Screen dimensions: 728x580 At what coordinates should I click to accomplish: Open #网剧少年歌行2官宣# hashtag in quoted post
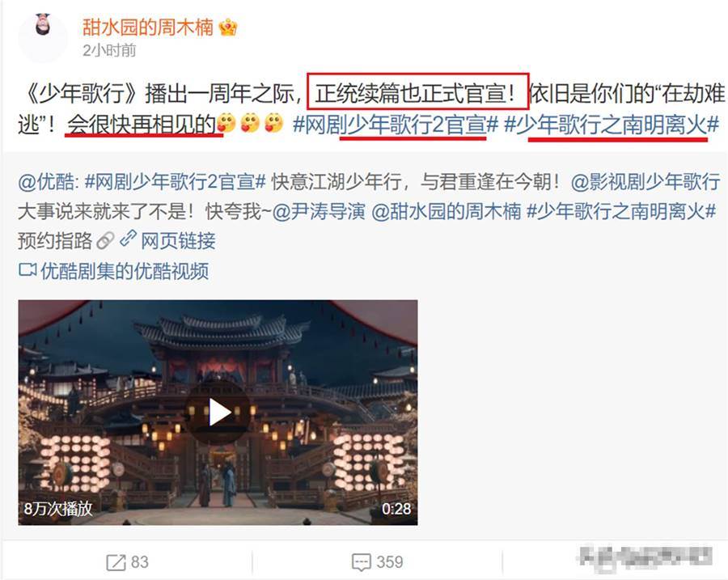click(x=175, y=182)
